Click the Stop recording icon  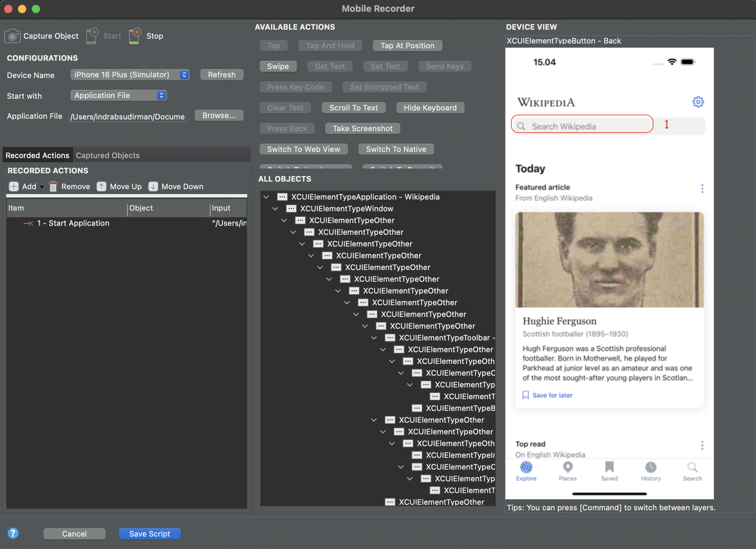click(x=135, y=36)
